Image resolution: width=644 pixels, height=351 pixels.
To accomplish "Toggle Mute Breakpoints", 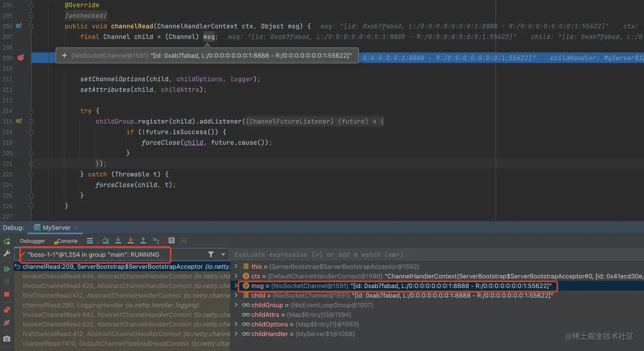I will [7, 323].
